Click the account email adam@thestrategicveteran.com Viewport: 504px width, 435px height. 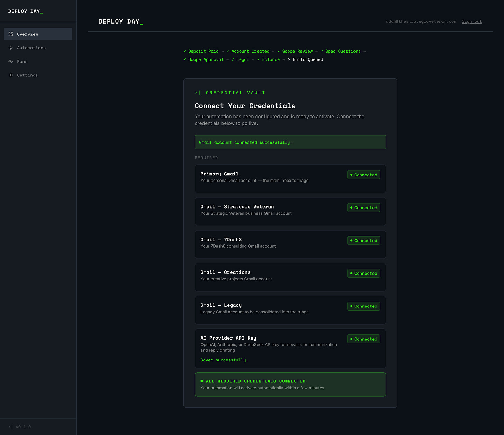[421, 21]
